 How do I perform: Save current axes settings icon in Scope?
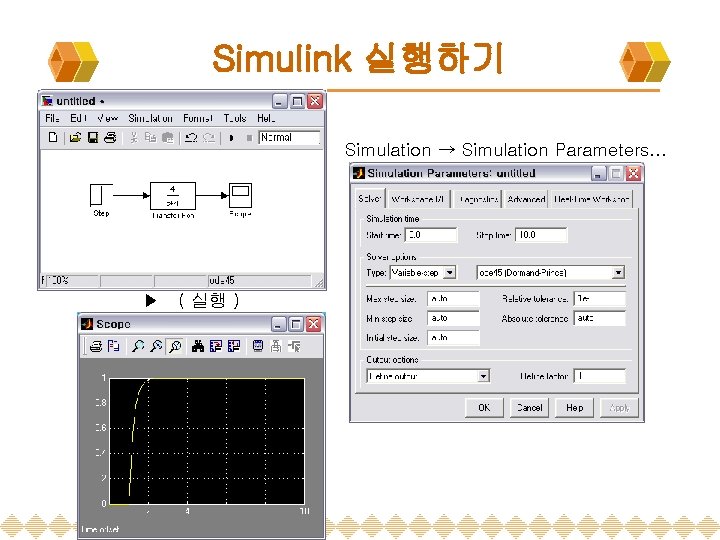pyautogui.click(x=216, y=346)
